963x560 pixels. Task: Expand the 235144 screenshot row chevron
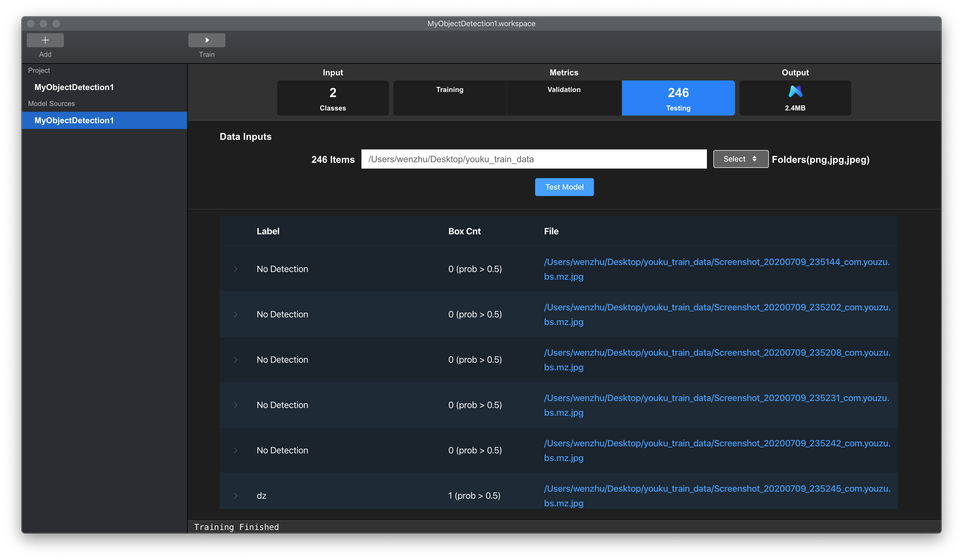[x=235, y=269]
